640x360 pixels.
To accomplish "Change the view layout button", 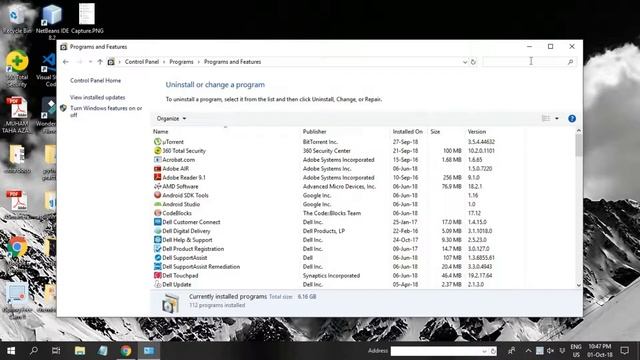I will coord(546,118).
